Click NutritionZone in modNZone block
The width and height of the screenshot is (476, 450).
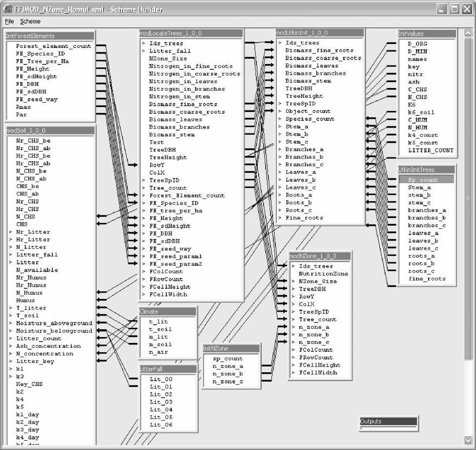[x=323, y=274]
